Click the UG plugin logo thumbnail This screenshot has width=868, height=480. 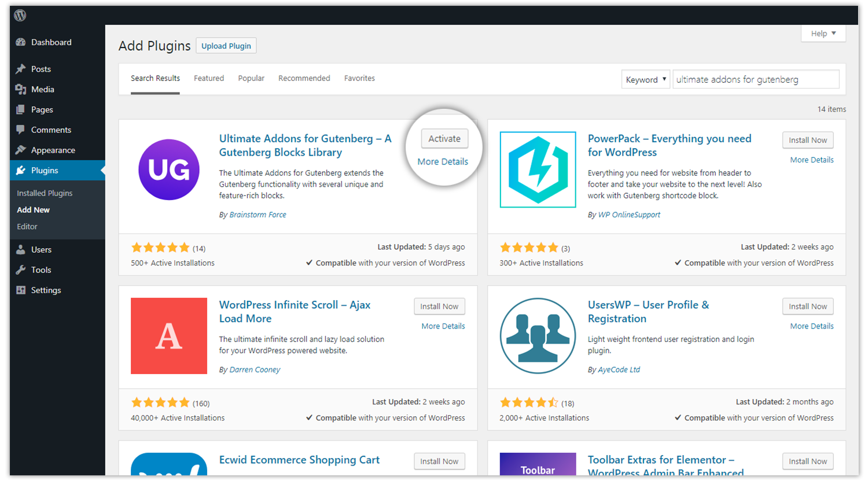tap(169, 169)
